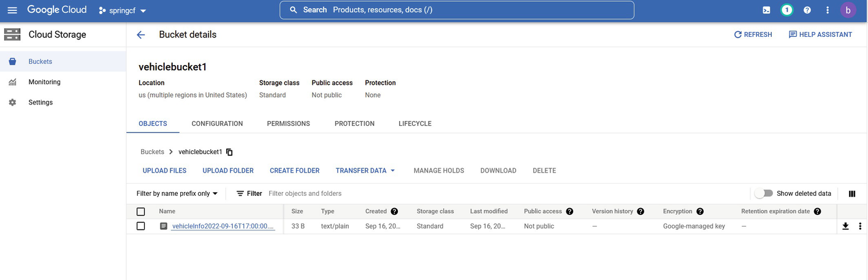Check the select-all objects header checkbox
Screen dimensions: 868x280
pos(141,211)
